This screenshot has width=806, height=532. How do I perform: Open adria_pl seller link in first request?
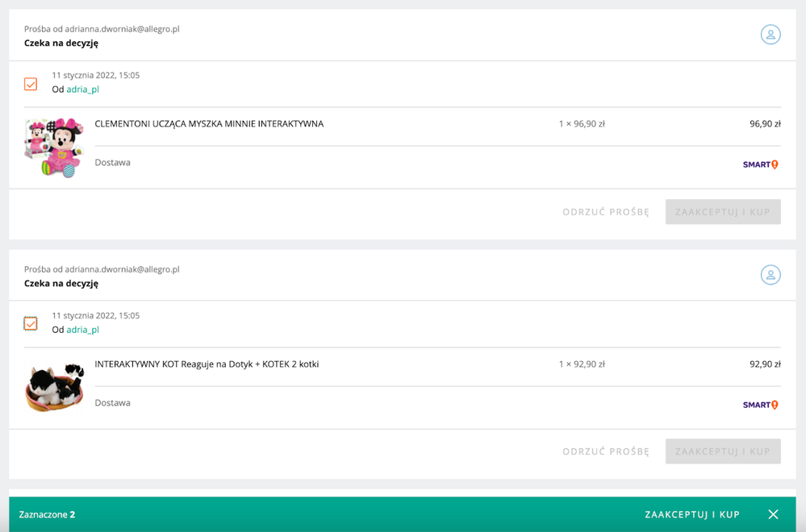tap(82, 89)
